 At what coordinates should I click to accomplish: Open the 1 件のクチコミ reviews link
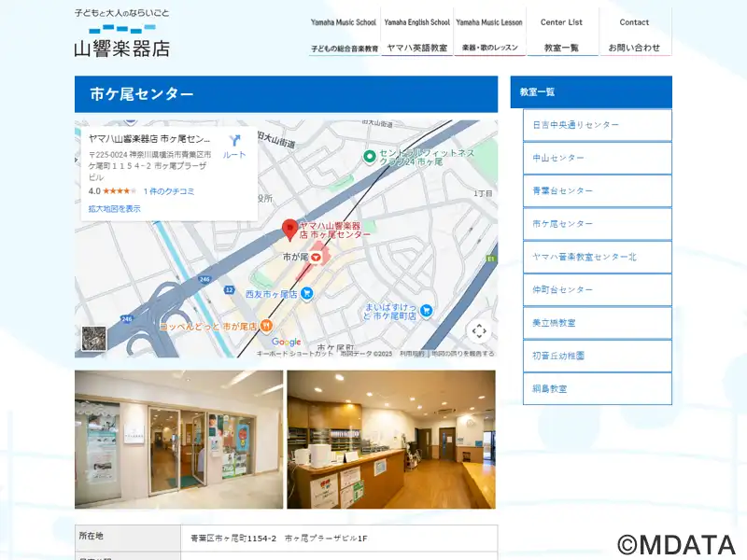click(169, 191)
